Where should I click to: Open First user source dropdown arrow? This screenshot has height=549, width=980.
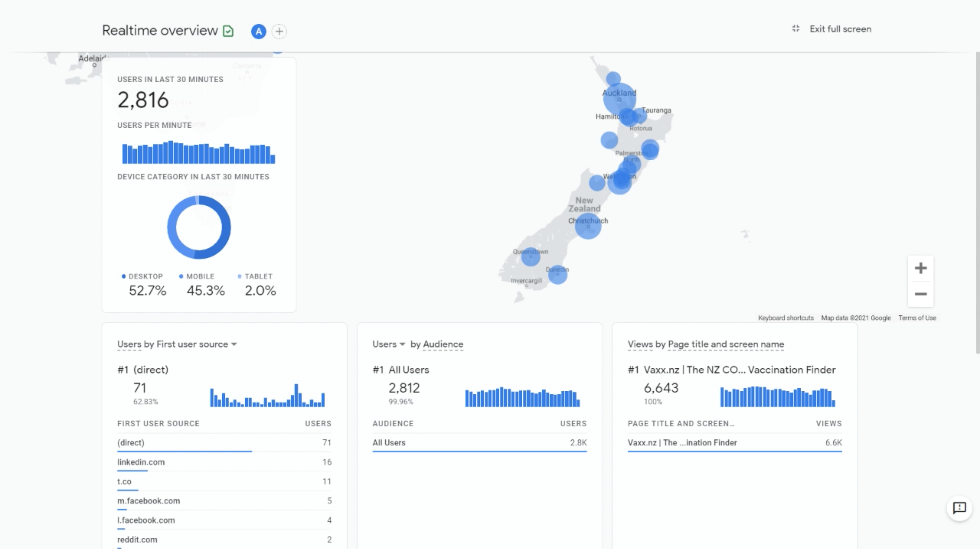coord(234,344)
